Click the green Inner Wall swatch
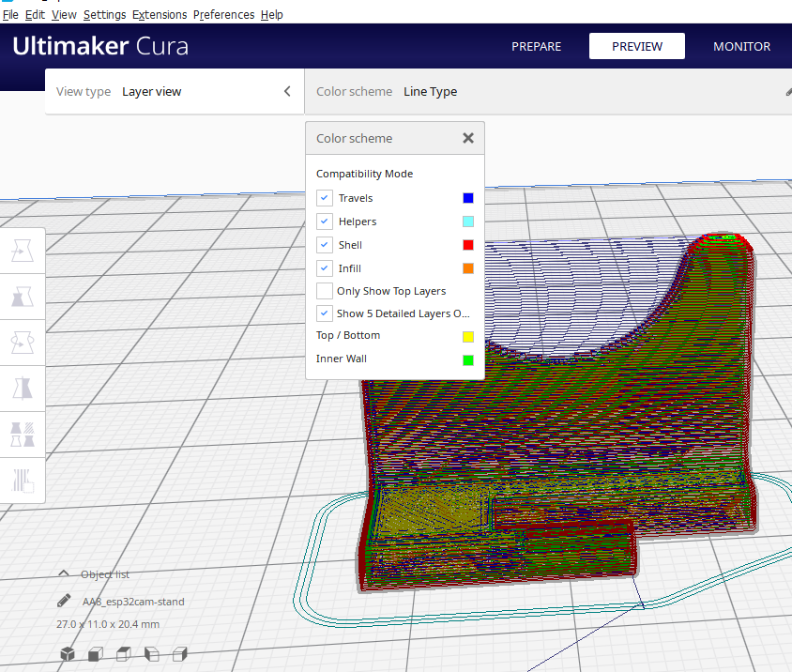The height and width of the screenshot is (672, 792). click(x=468, y=359)
